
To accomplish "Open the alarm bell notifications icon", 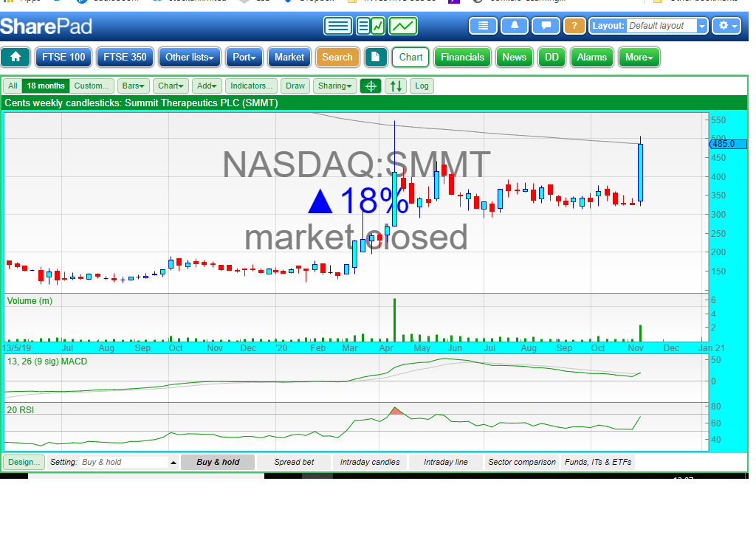I will (x=515, y=26).
